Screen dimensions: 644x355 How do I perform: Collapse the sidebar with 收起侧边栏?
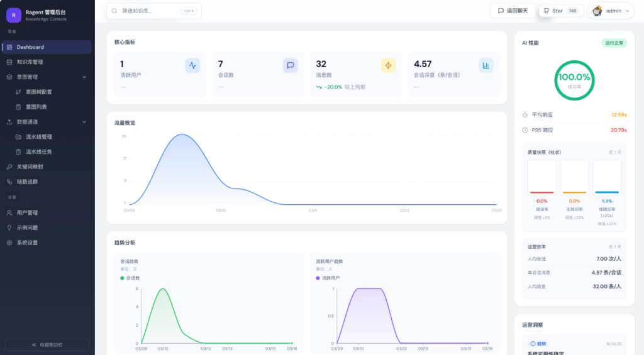point(47,345)
